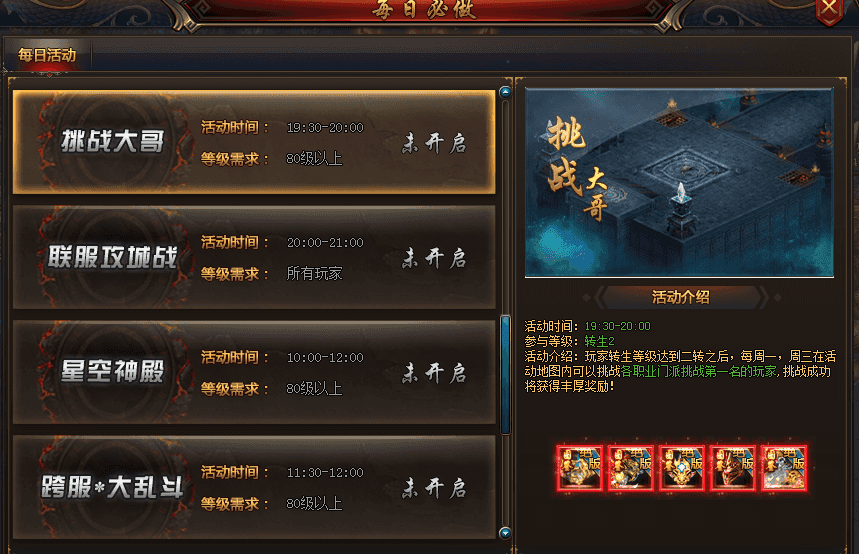Viewport: 859px width, 554px height.
Task: Click the activity list scrollbar thumb
Action: (x=506, y=374)
